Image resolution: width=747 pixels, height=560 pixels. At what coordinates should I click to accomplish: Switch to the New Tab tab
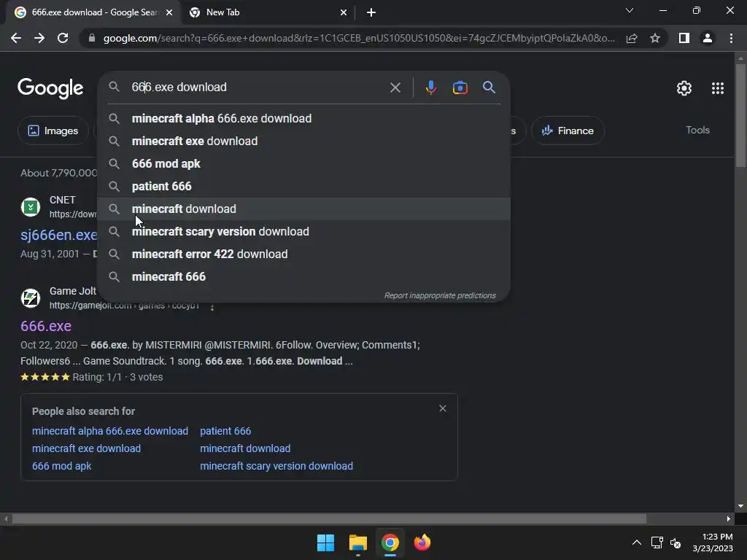pyautogui.click(x=268, y=12)
